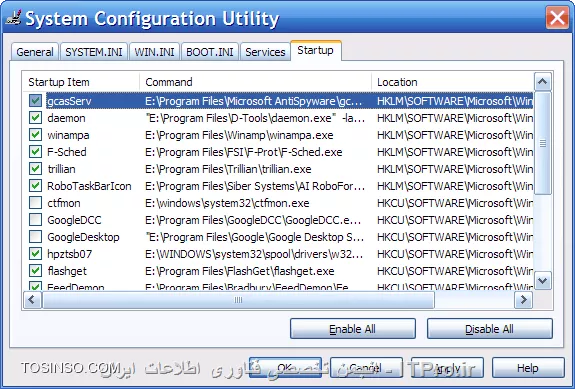Toggle the flashget startup checkbox
The image size is (575, 389).
[x=35, y=271]
